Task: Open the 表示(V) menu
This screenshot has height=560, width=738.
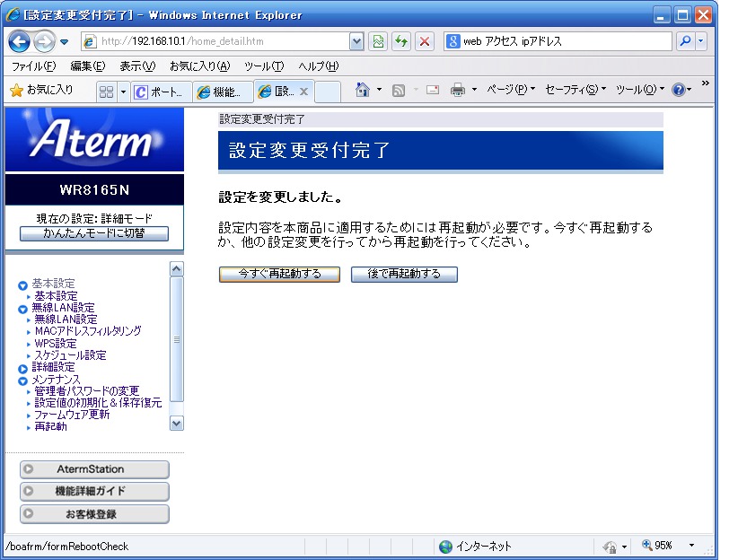Action: click(137, 66)
